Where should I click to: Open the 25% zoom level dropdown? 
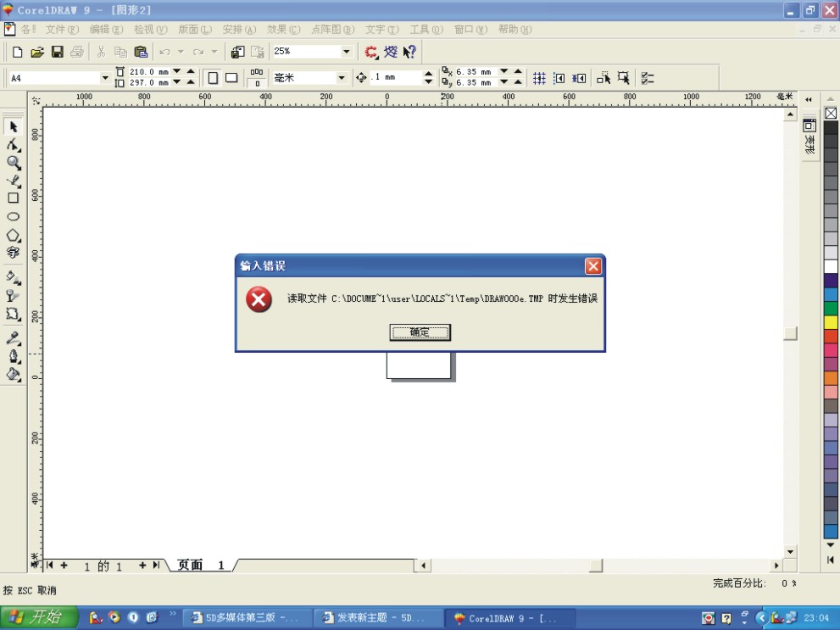[347, 52]
